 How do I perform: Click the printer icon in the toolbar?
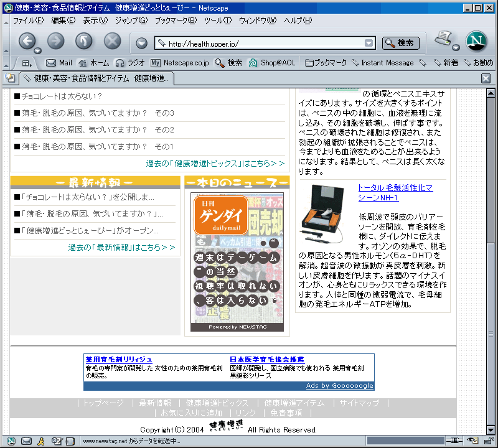(x=443, y=39)
